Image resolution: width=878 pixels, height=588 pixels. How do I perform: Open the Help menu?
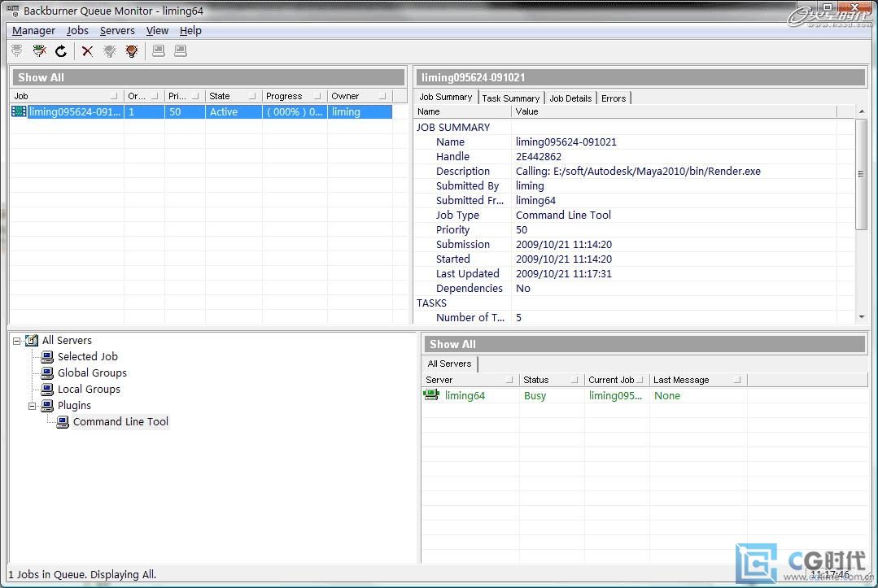[190, 30]
